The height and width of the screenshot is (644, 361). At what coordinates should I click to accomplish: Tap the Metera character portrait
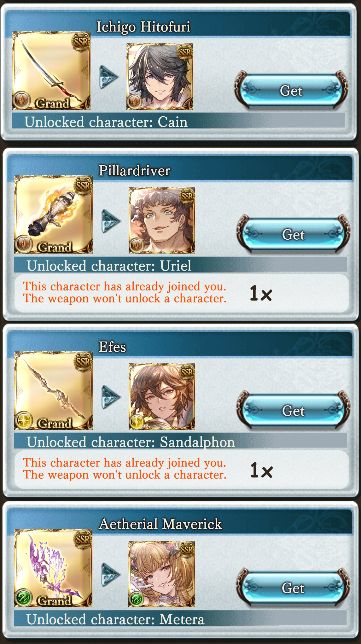click(161, 574)
